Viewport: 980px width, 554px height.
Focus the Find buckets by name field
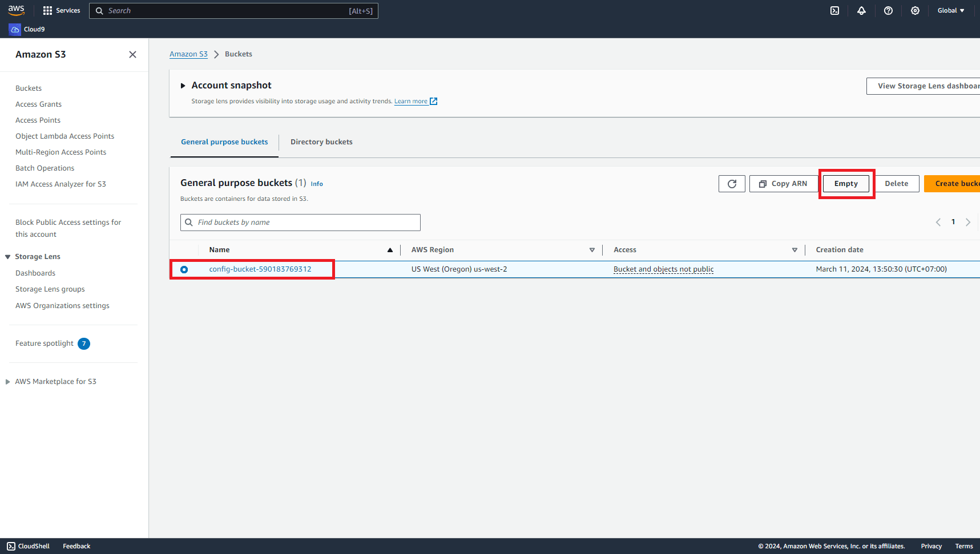click(300, 223)
